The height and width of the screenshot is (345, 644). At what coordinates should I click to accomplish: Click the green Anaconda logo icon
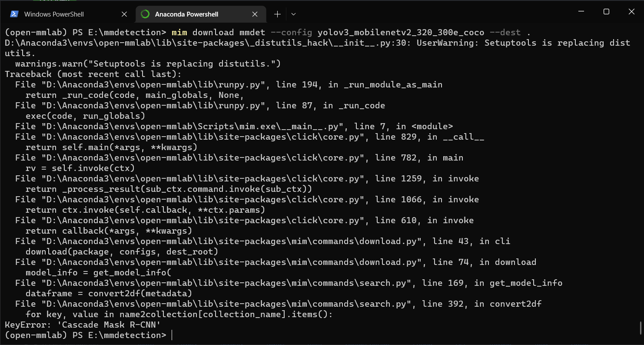145,13
